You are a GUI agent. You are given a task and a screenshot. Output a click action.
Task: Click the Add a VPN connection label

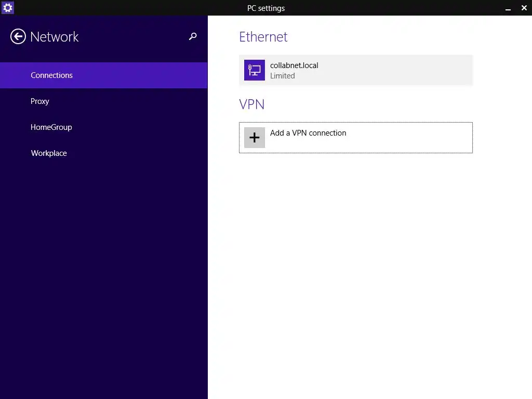(308, 133)
